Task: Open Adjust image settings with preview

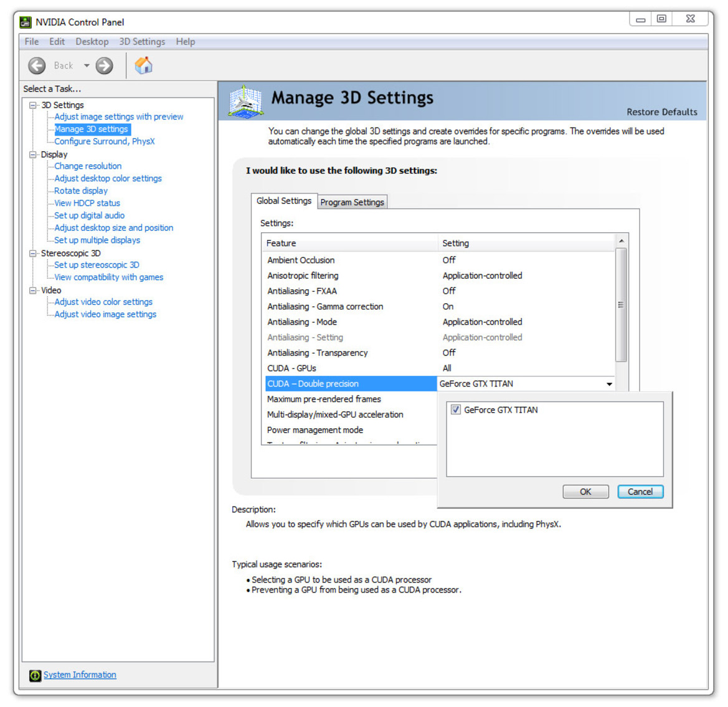Action: pyautogui.click(x=119, y=117)
